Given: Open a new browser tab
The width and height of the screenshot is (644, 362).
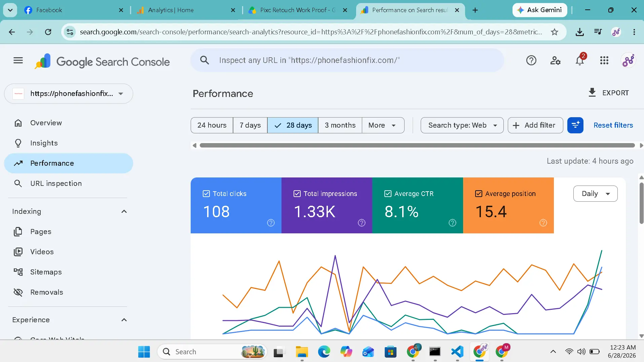Looking at the screenshot, I should 475,10.
